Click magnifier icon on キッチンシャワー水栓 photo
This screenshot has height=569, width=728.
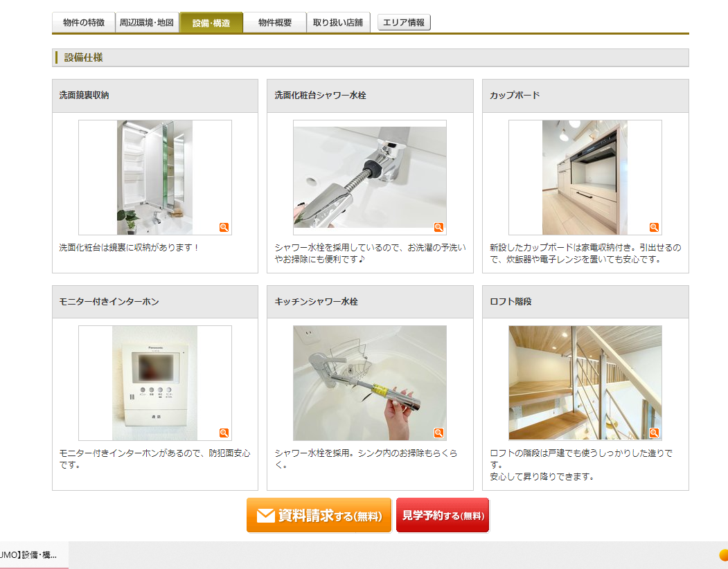coord(438,433)
